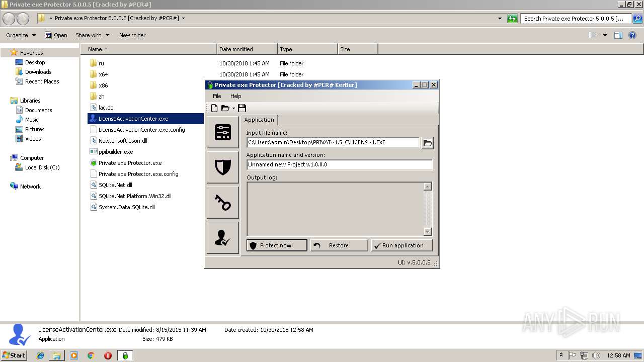Click New folder in Explorer
This screenshot has height=362, width=644.
(132, 35)
